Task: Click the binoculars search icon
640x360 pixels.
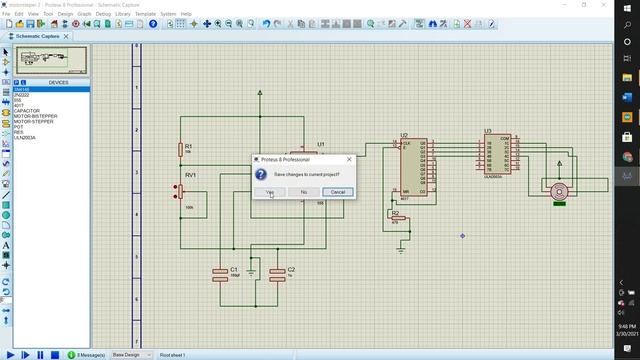Action: click(x=433, y=24)
